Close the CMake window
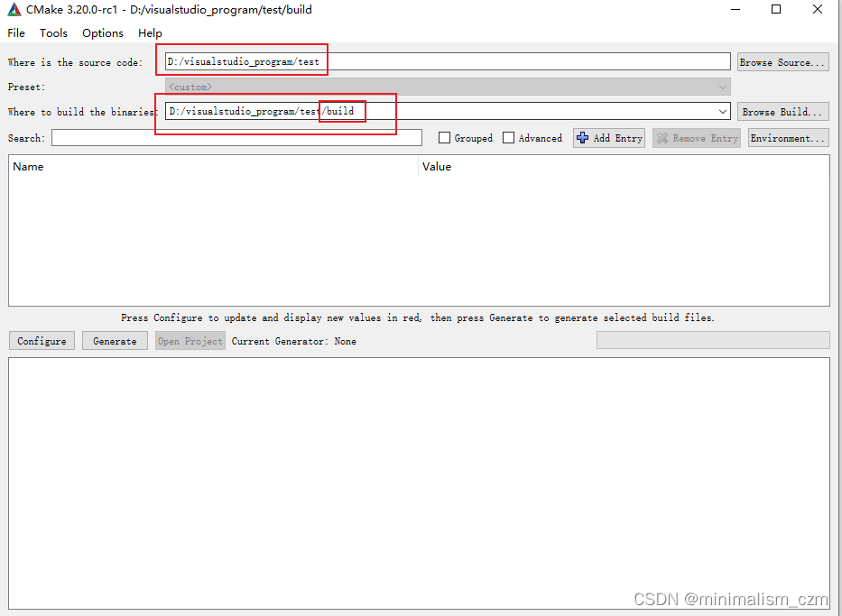Screen dimensions: 842x616 [818, 10]
